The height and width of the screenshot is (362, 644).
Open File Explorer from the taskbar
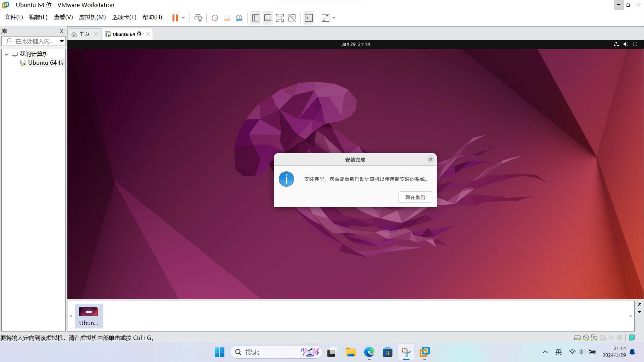[x=351, y=352]
